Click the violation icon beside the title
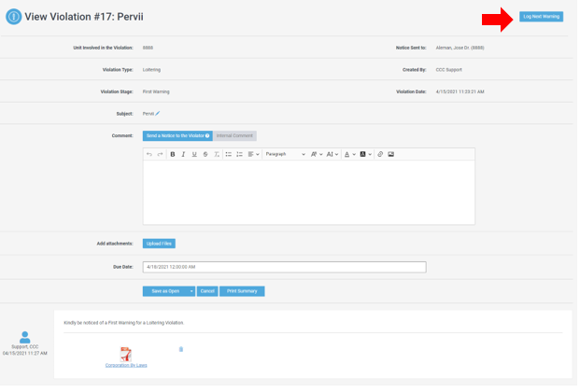580x392 pixels. click(14, 17)
